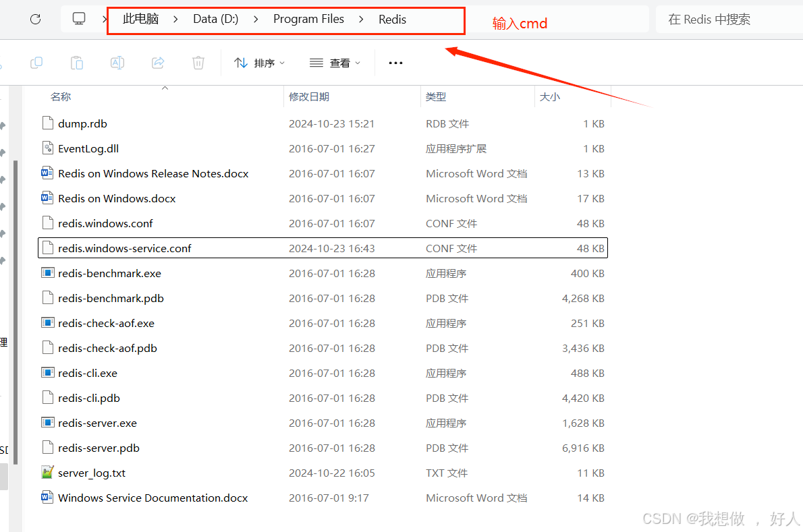Click Word icon of Windows Service Documentation.docx

coord(47,498)
